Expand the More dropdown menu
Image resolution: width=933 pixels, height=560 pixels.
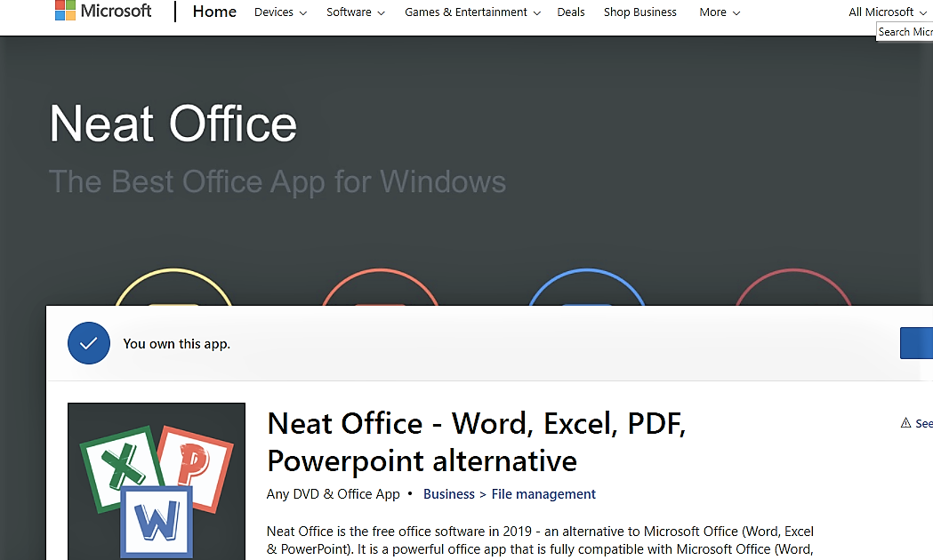coord(720,12)
